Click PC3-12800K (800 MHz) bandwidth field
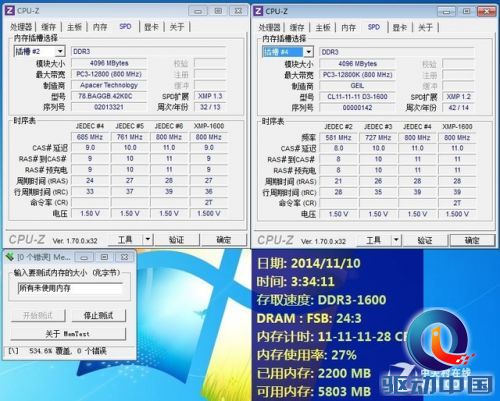The image size is (500, 401). pos(357,75)
